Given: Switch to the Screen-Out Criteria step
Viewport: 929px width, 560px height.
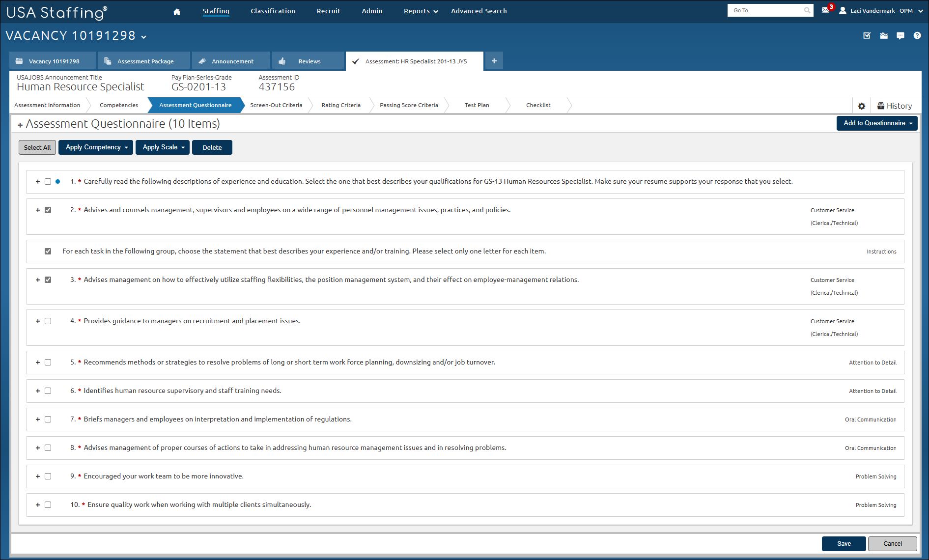Looking at the screenshot, I should [276, 105].
